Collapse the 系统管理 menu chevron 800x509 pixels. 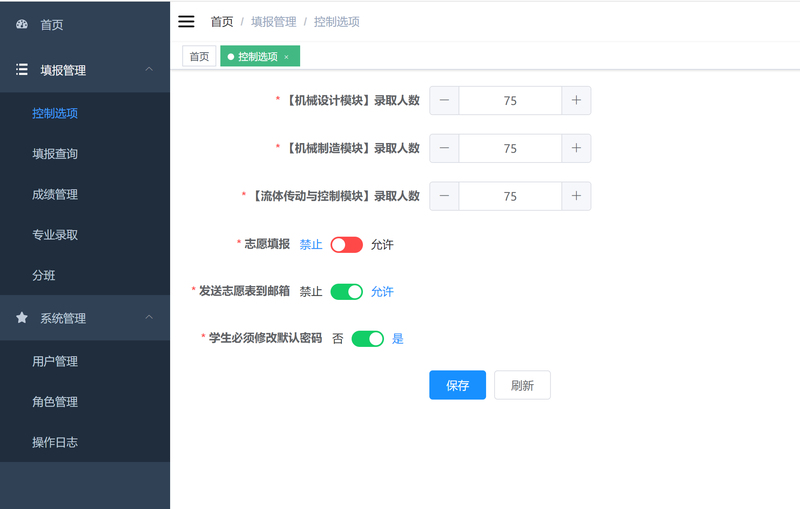click(149, 317)
